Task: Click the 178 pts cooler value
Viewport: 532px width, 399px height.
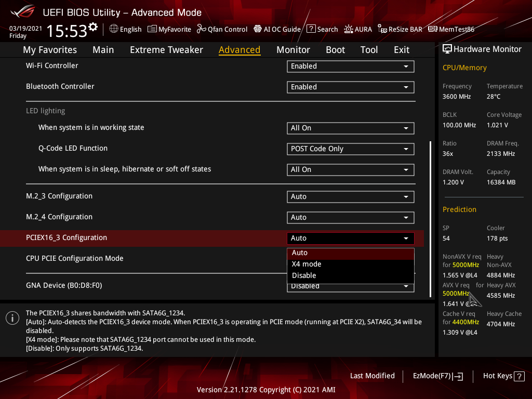Action: [497, 238]
